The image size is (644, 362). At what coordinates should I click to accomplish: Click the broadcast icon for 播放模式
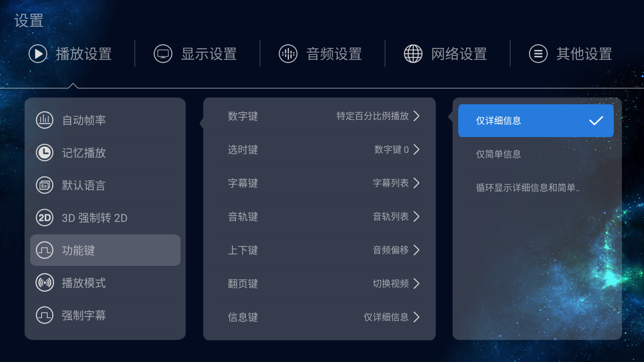pyautogui.click(x=45, y=283)
